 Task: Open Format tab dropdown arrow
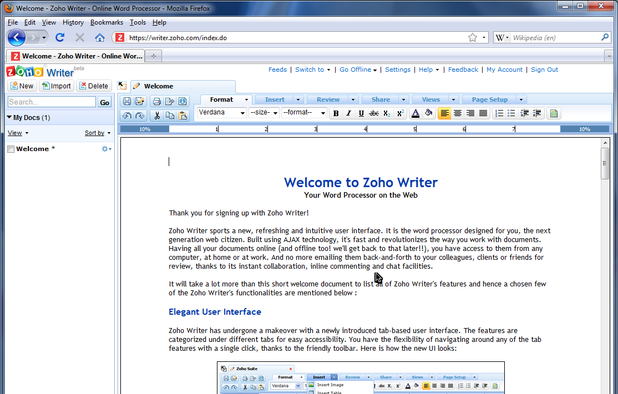pos(247,100)
